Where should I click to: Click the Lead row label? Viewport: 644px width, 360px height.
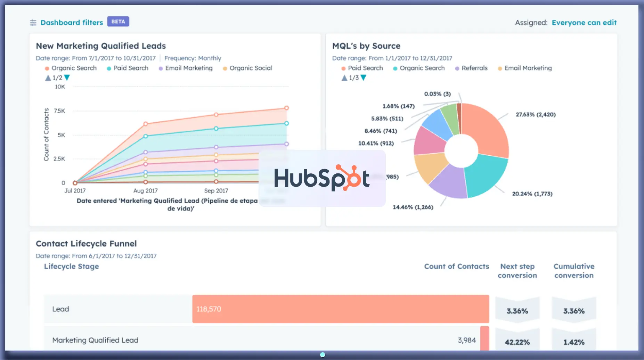[60, 309]
